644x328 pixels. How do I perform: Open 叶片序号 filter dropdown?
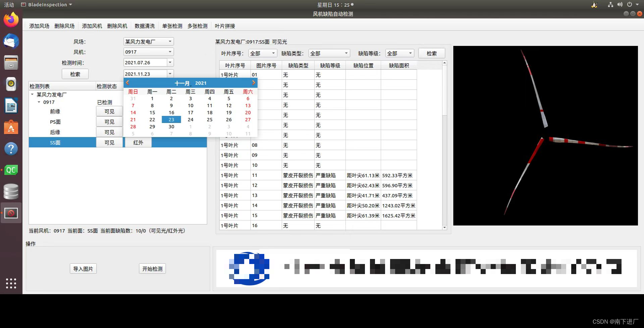point(263,53)
